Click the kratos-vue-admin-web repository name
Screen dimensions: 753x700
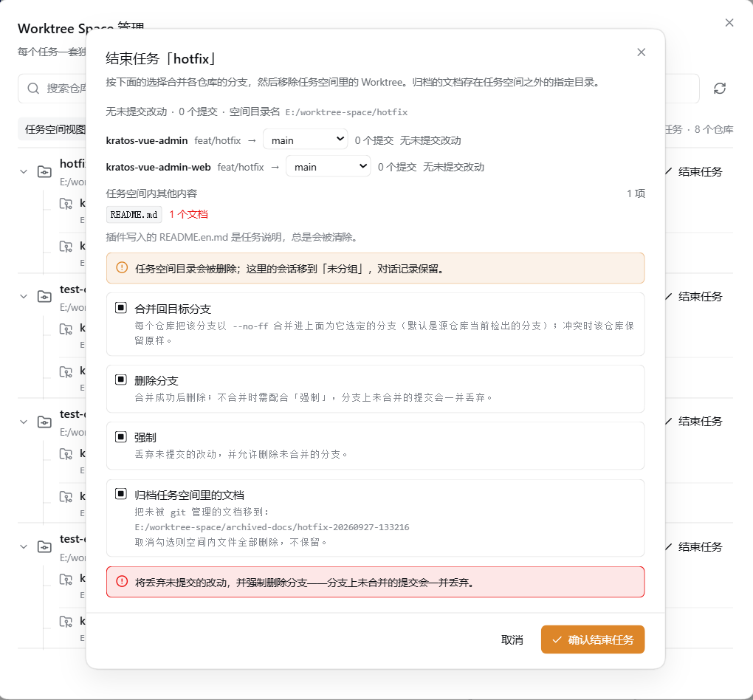pyautogui.click(x=159, y=167)
